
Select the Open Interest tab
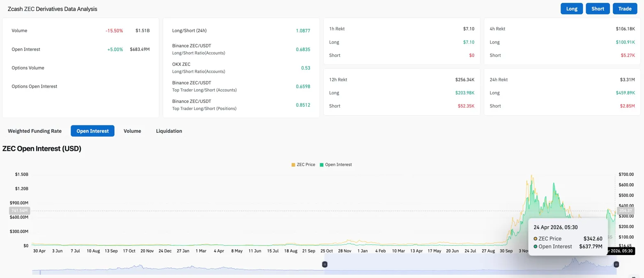[92, 131]
